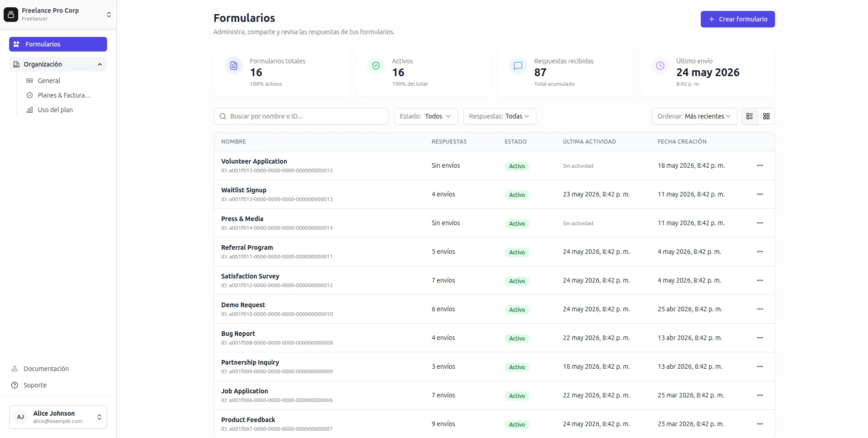Open actions menu for Demo Request row
Screen dimensions: 868x438
[x=760, y=309]
